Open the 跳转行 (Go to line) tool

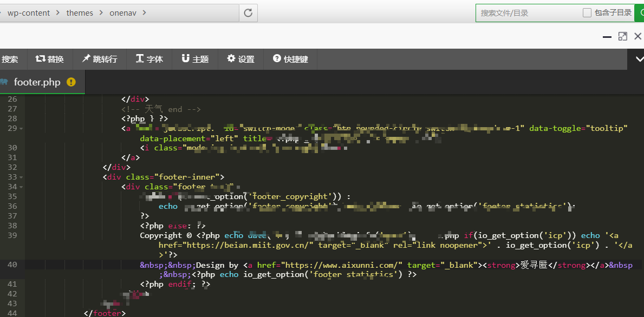(x=100, y=59)
